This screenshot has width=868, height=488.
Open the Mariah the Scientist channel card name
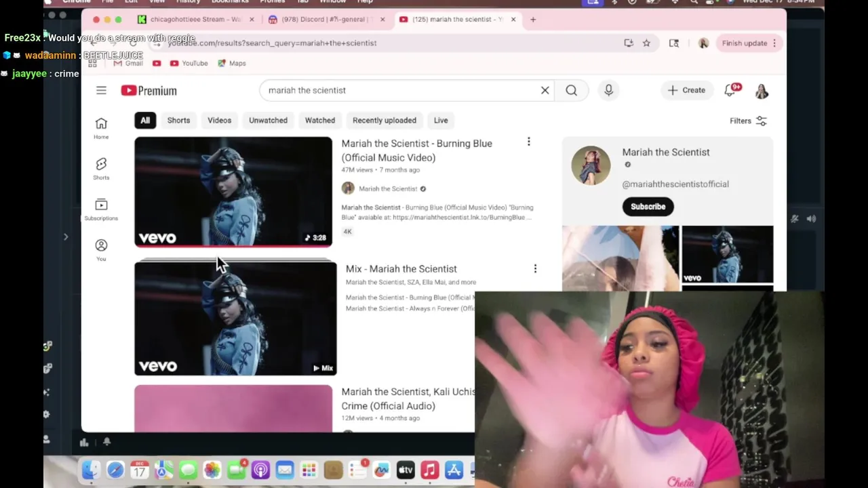(x=666, y=152)
